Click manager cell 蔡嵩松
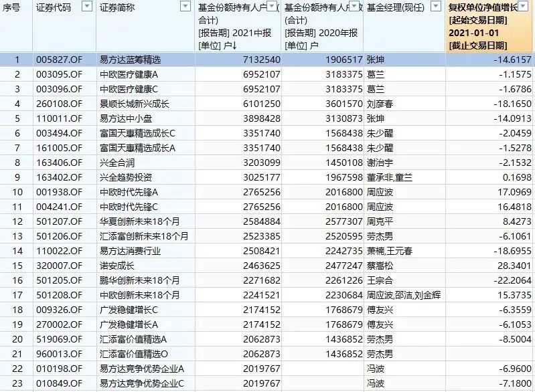This screenshot has height=392, width=535. (380, 266)
